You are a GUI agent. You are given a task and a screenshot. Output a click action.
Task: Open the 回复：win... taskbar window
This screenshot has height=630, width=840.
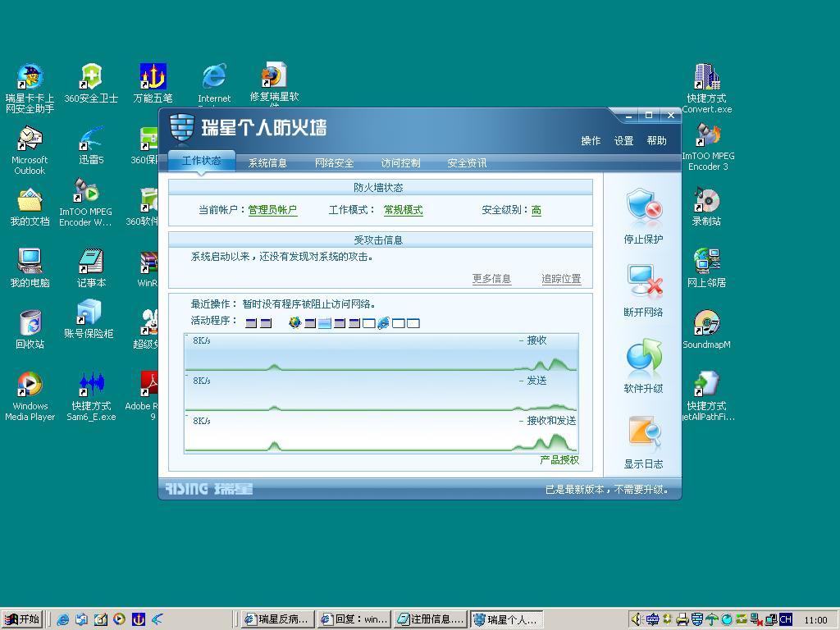point(354,619)
